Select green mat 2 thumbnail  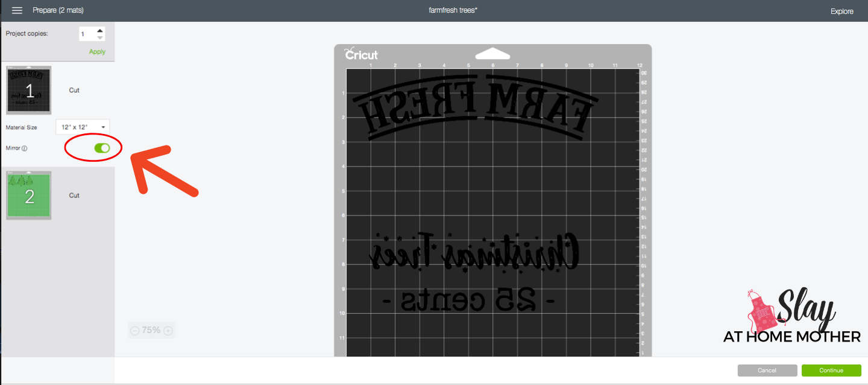click(29, 196)
